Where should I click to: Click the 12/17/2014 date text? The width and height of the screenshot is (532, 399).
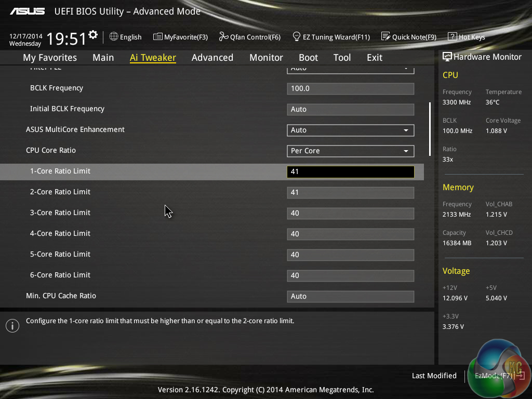pos(26,36)
